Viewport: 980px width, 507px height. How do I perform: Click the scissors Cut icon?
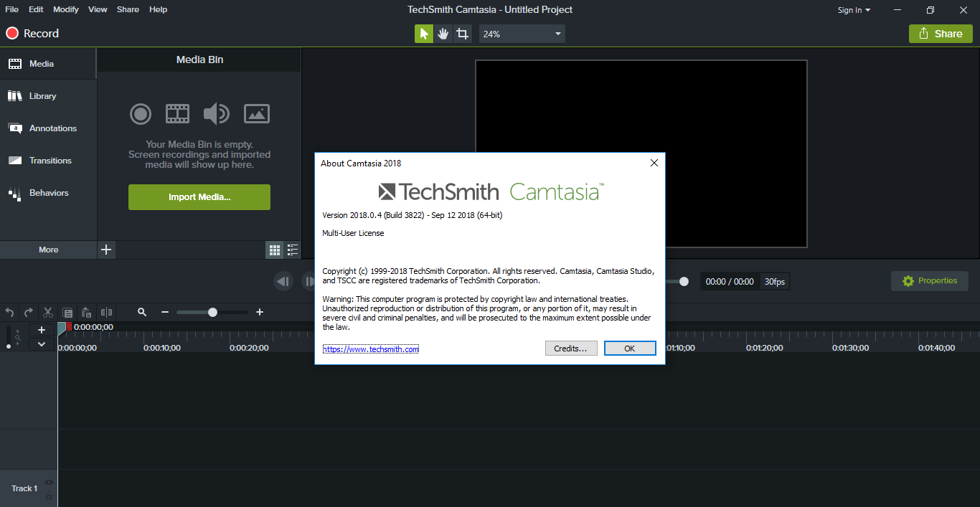click(x=48, y=313)
